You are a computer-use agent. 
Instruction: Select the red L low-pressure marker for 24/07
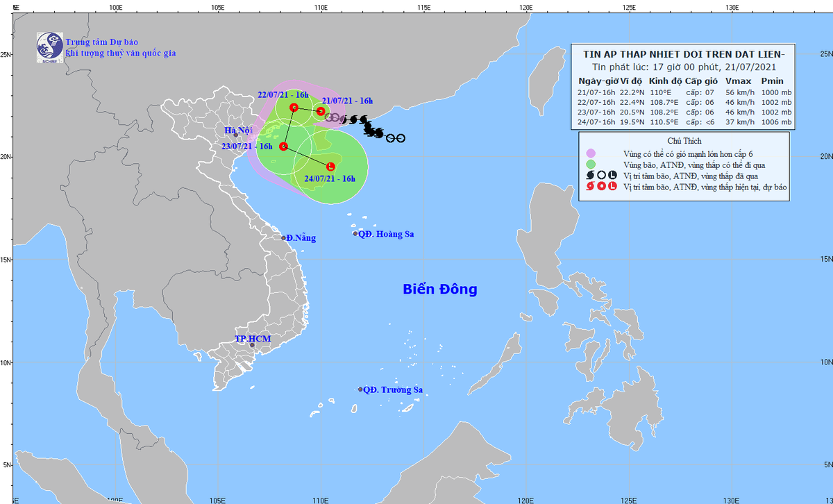pyautogui.click(x=330, y=166)
